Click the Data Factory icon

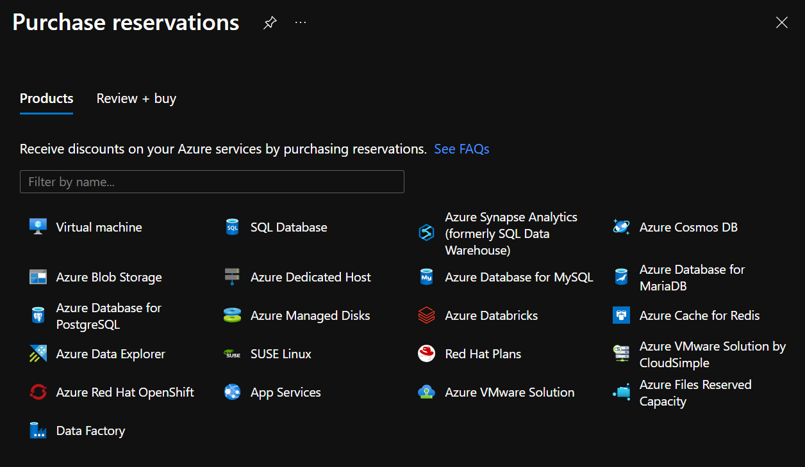point(38,430)
